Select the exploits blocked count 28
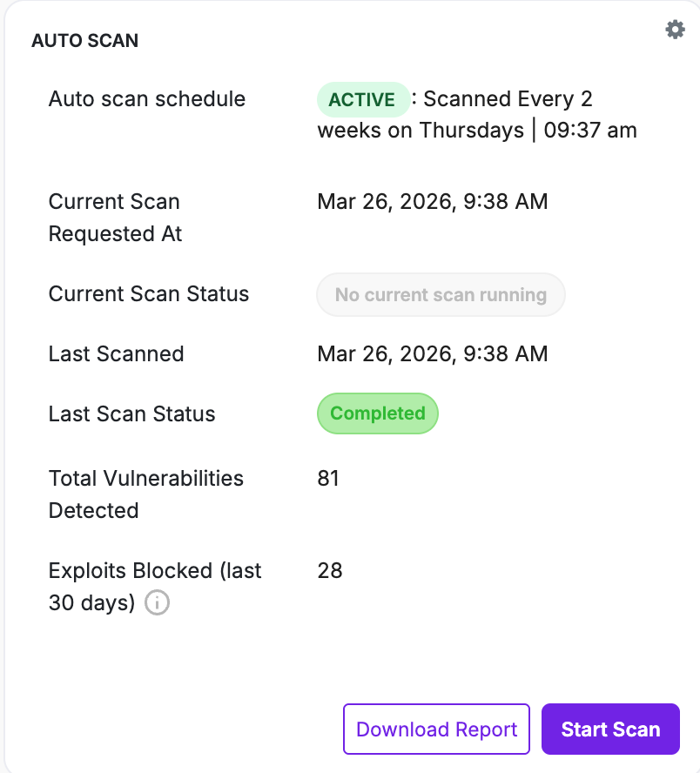Screen dimensions: 700x773 (x=330, y=571)
